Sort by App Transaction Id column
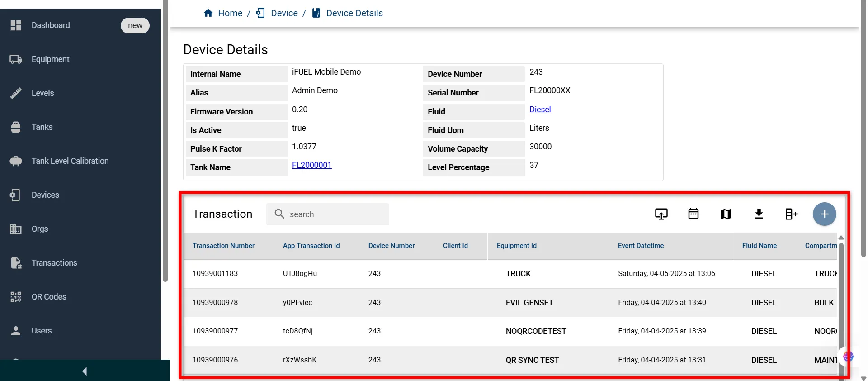This screenshot has width=868, height=381. click(311, 246)
